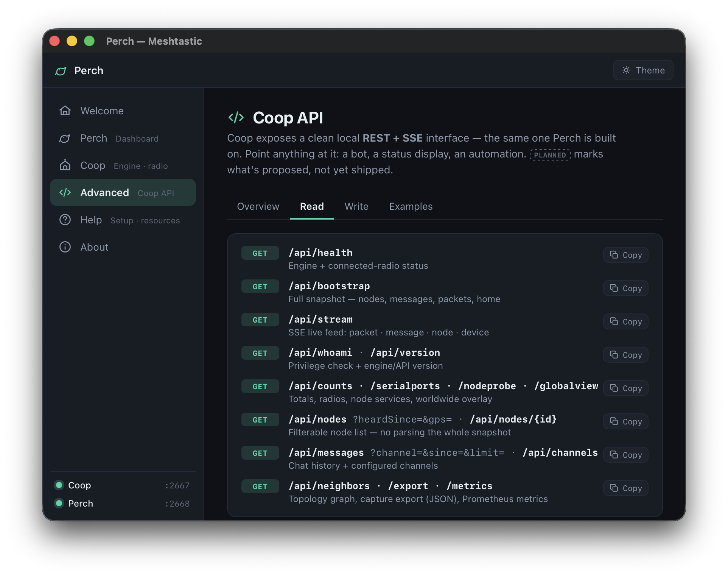Click the copy icon for /api/health
This screenshot has height=577, width=728.
[614, 255]
